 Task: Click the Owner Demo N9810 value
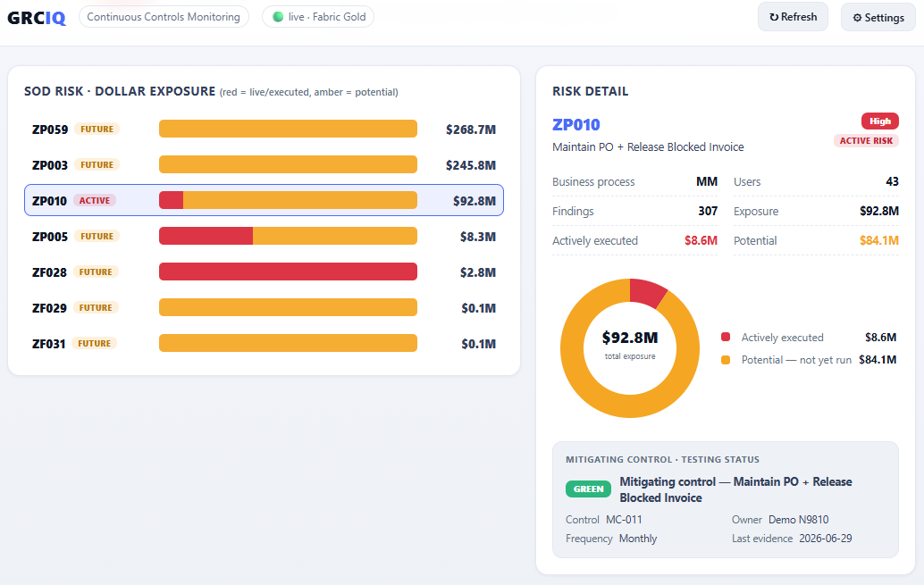click(799, 520)
